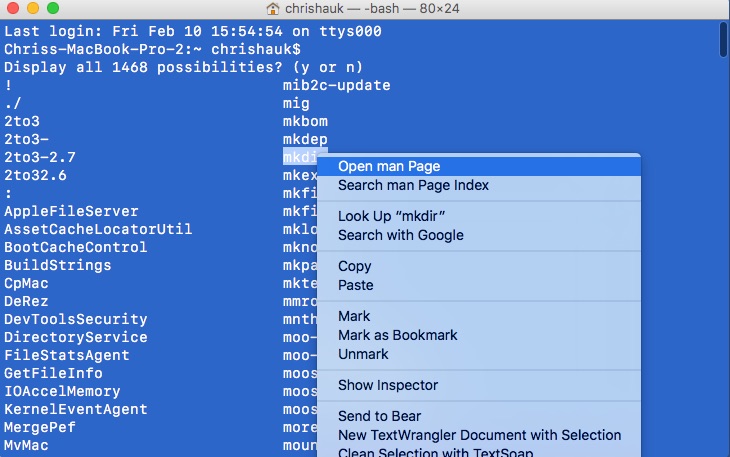Select Paste from the context menu

click(x=355, y=285)
